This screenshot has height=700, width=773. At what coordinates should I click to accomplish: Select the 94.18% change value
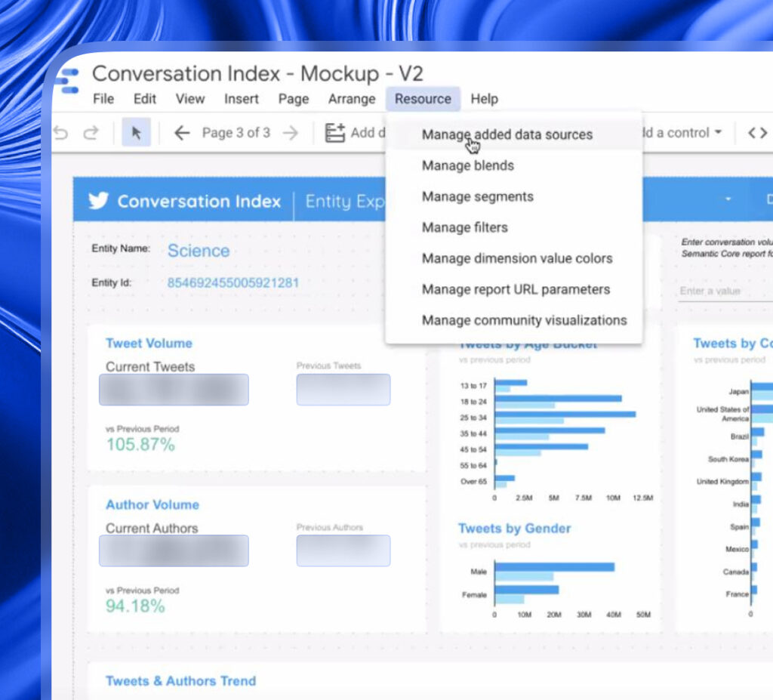click(x=136, y=606)
